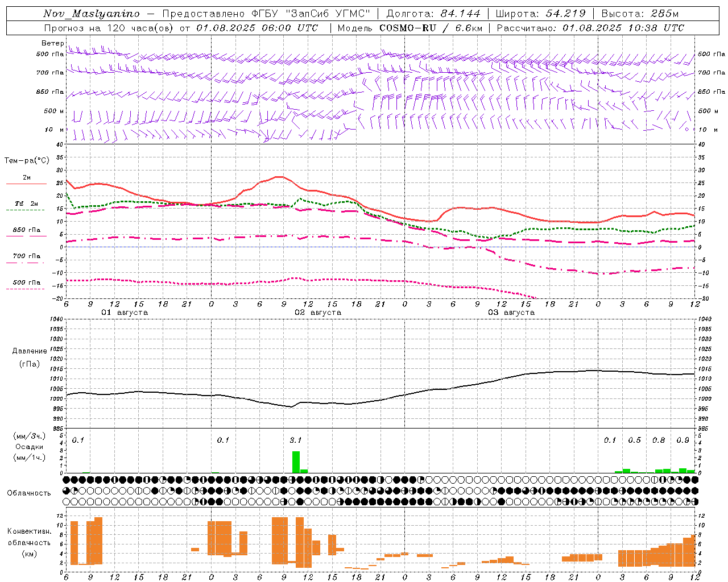Click the Облачность cloud cover label
The width and height of the screenshot is (728, 582).
click(29, 493)
